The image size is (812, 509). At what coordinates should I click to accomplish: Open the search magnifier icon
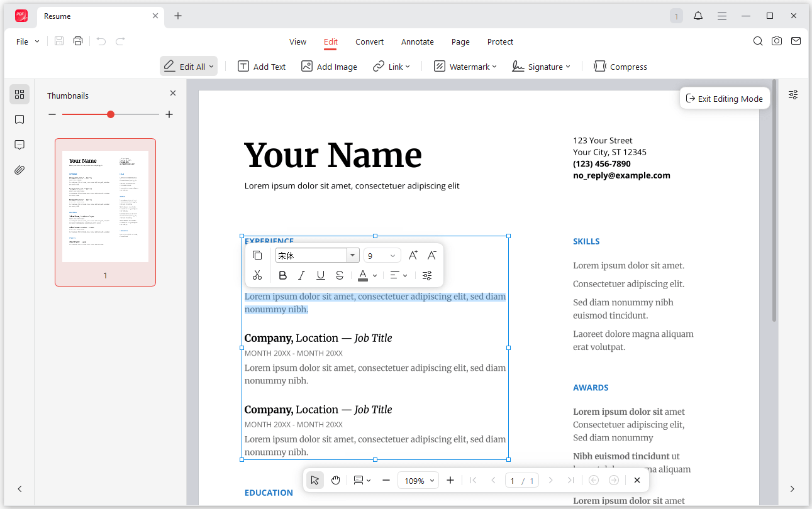[758, 41]
